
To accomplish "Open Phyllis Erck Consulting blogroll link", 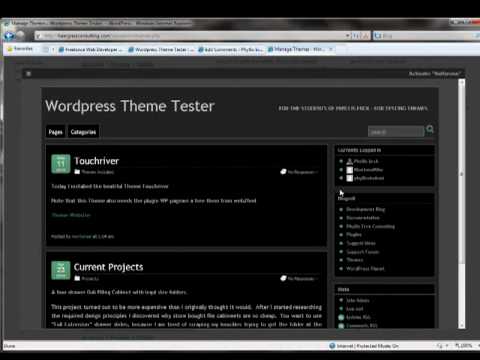I will (370, 227).
